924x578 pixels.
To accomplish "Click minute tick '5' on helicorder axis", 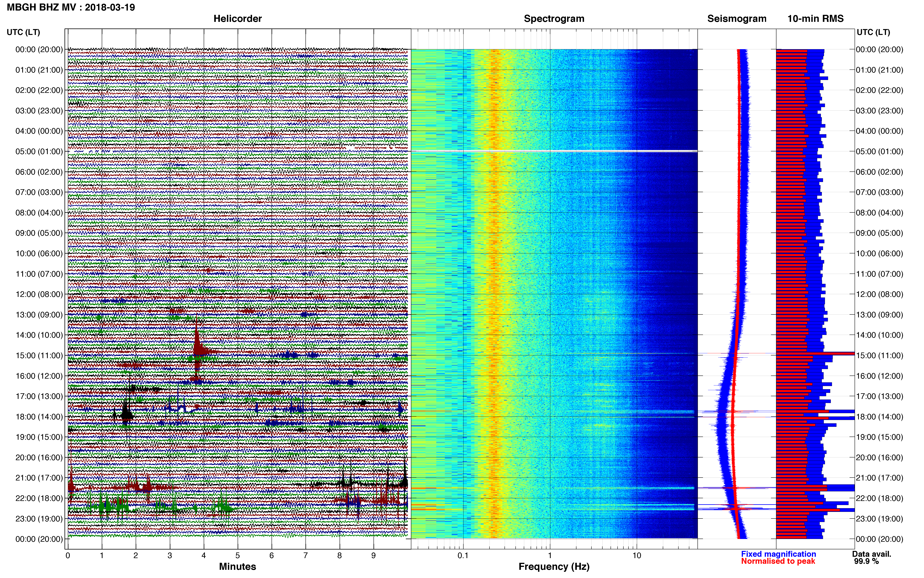I will 238,555.
